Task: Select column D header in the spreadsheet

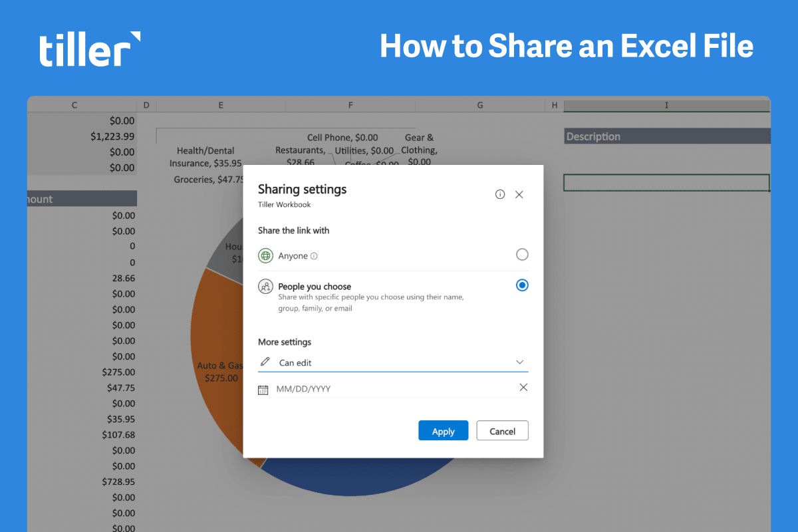Action: (146, 105)
